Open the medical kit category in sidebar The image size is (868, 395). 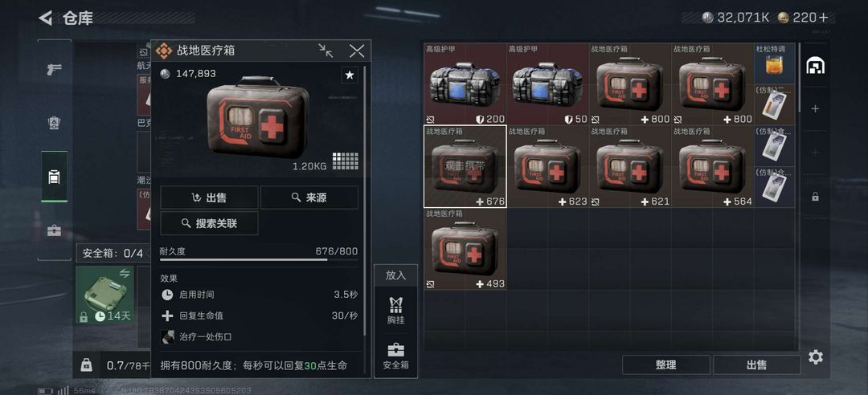[x=55, y=230]
